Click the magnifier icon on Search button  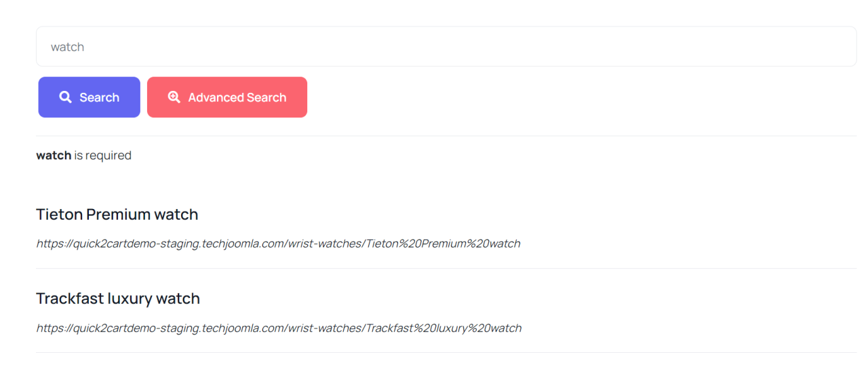65,97
